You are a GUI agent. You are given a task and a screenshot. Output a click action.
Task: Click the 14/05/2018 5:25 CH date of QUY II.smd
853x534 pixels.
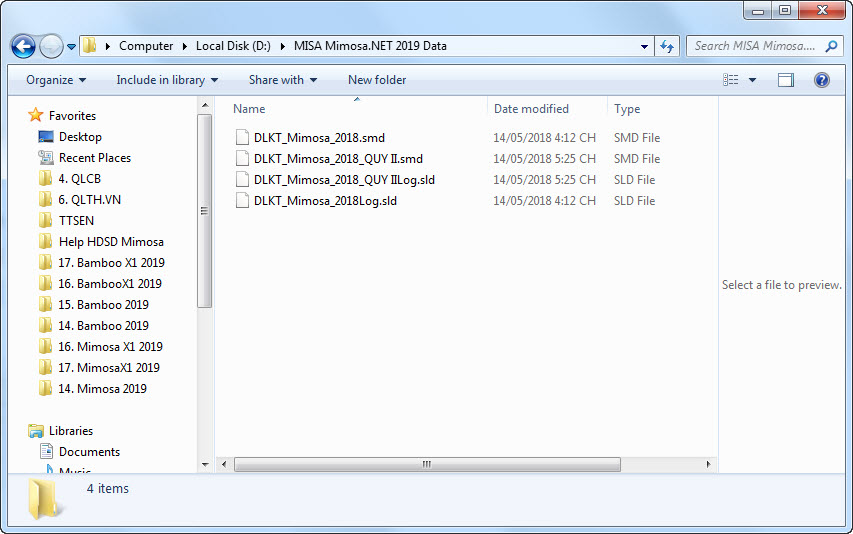[x=545, y=159]
